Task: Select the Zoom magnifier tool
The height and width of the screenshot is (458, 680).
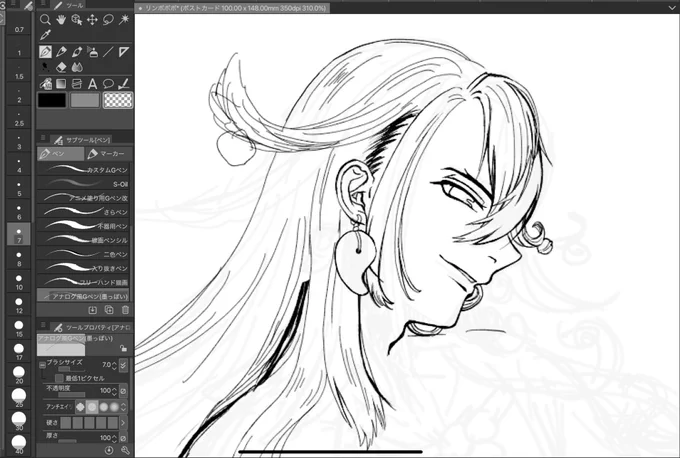Action: click(x=45, y=20)
